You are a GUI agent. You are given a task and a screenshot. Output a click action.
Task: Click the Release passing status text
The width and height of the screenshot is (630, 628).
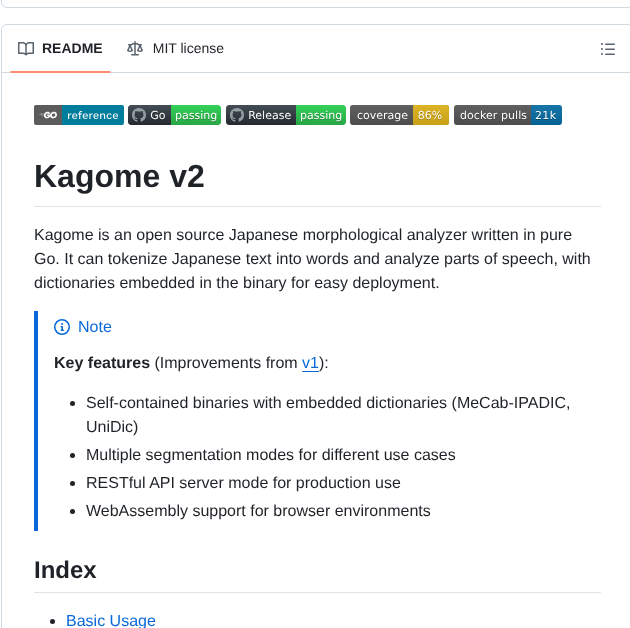[x=321, y=115]
